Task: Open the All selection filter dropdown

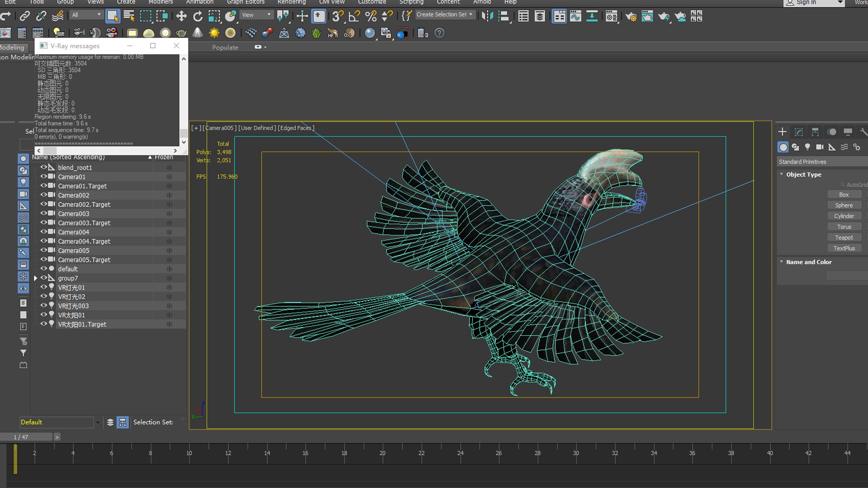Action: click(x=86, y=15)
